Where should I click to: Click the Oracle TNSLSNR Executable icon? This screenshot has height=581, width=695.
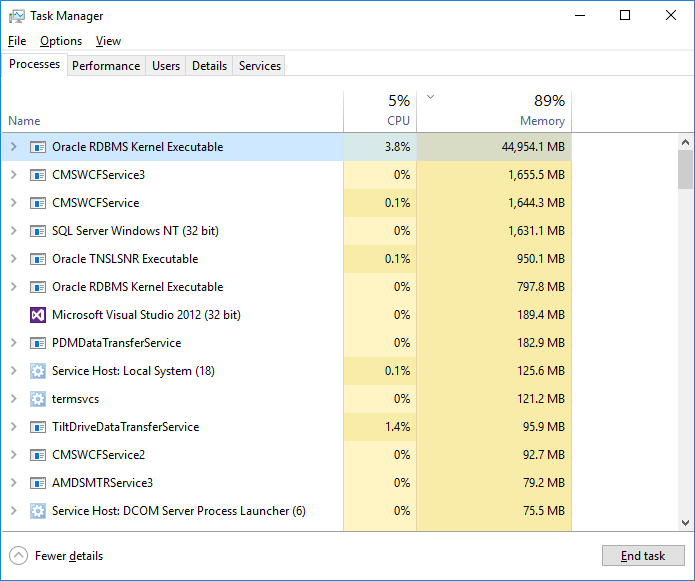[38, 259]
